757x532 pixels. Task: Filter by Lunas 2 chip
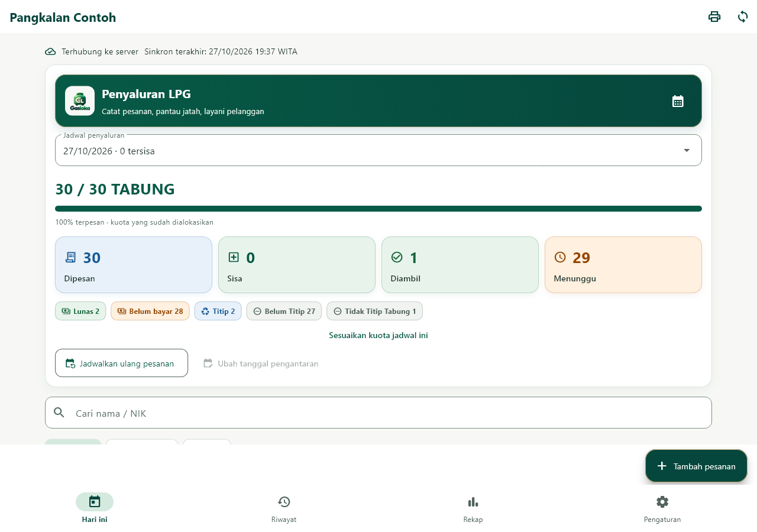[80, 311]
